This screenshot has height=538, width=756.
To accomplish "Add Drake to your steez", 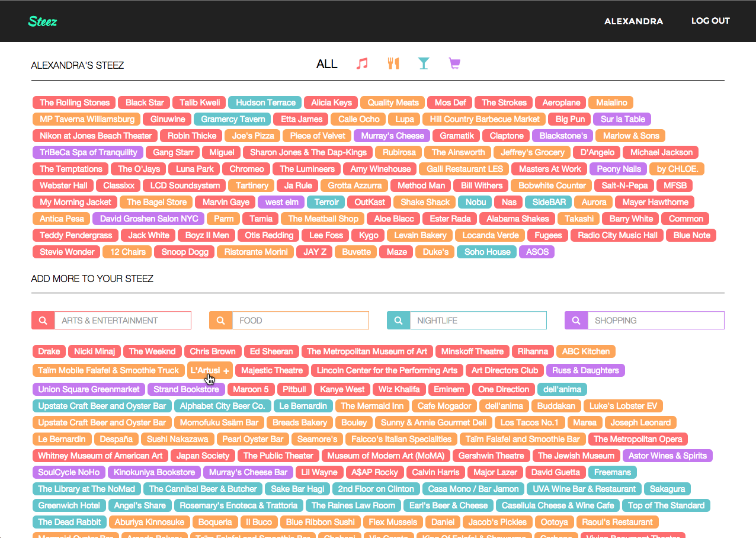I will (x=49, y=351).
